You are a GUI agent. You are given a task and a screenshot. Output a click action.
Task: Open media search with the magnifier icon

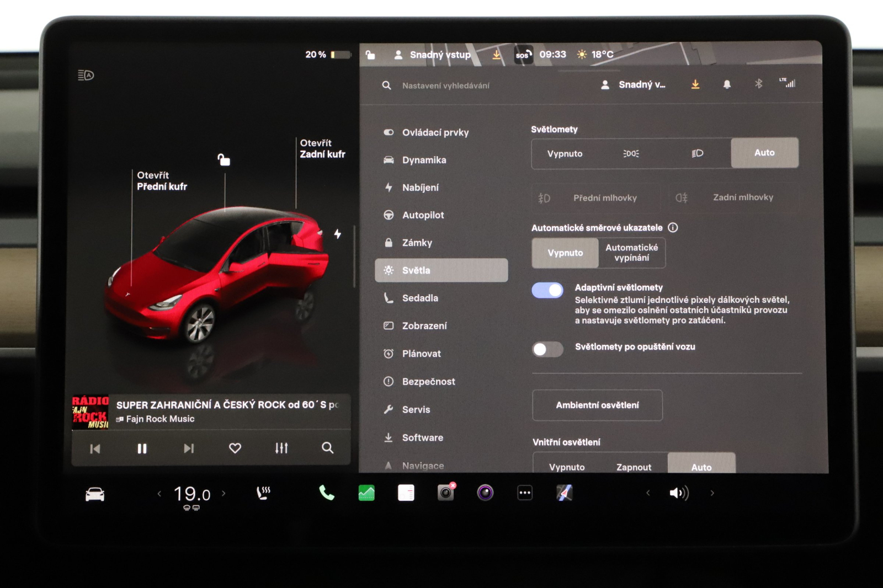(x=327, y=448)
